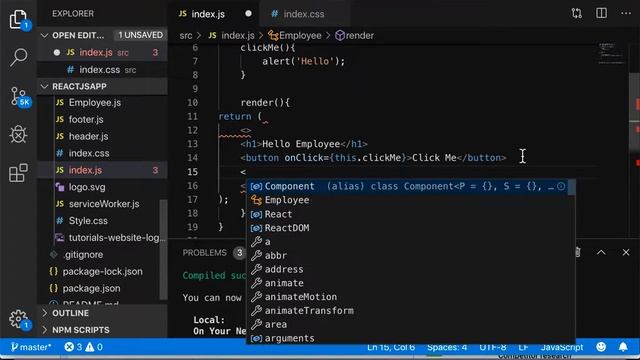The image size is (640, 360).
Task: Click the feedback smiley in status bar
Action: pyautogui.click(x=601, y=347)
